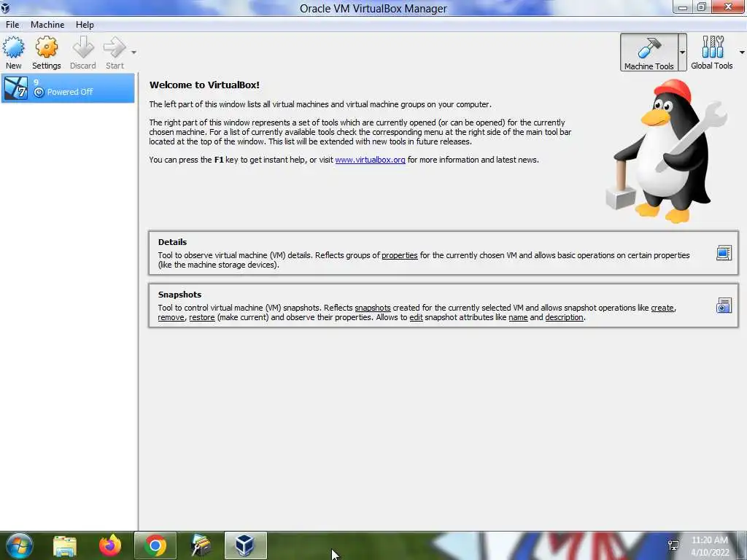This screenshot has width=747, height=560.
Task: Click the restore link in Snapshots
Action: point(202,317)
